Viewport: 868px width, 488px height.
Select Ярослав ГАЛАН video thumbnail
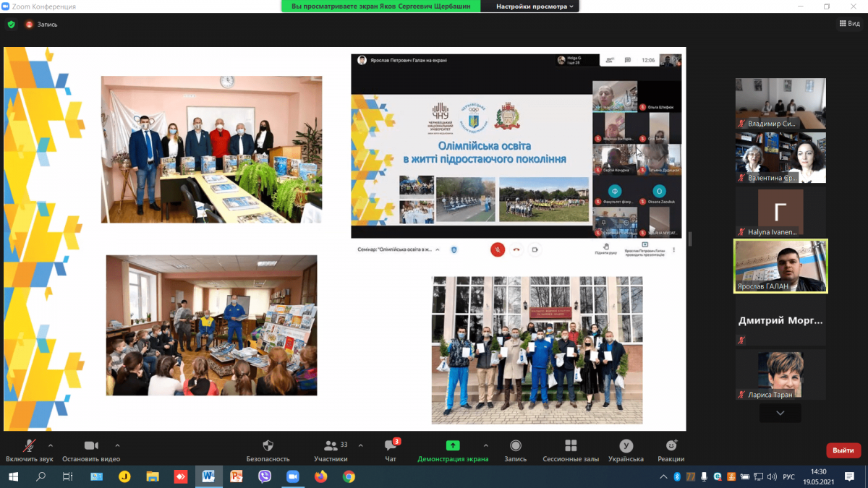coord(780,266)
